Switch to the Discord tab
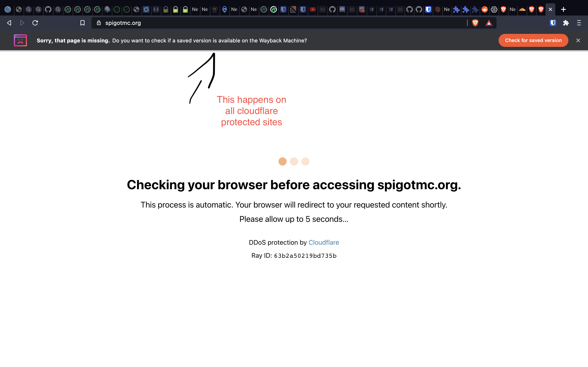This screenshot has width=588, height=367. pyautogui.click(x=342, y=9)
